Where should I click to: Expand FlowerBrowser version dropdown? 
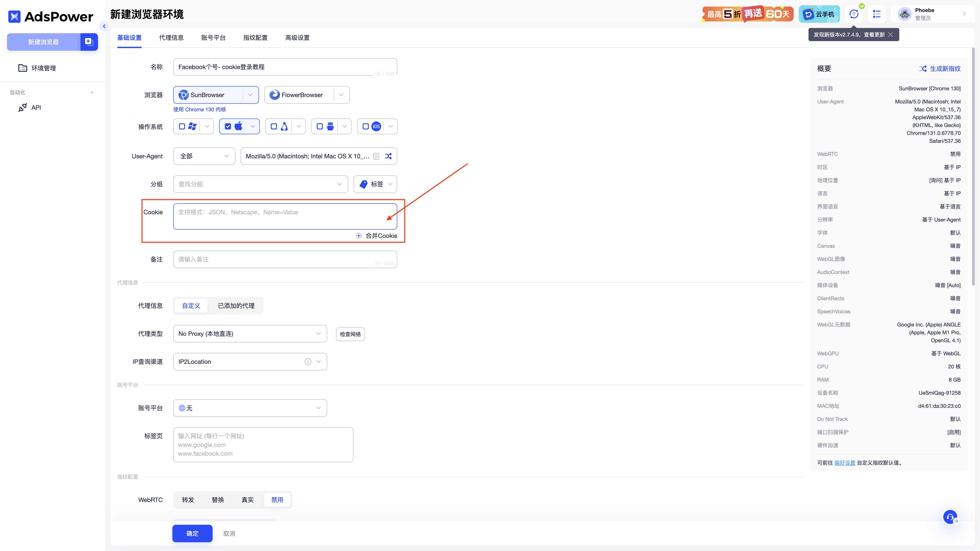tap(341, 95)
